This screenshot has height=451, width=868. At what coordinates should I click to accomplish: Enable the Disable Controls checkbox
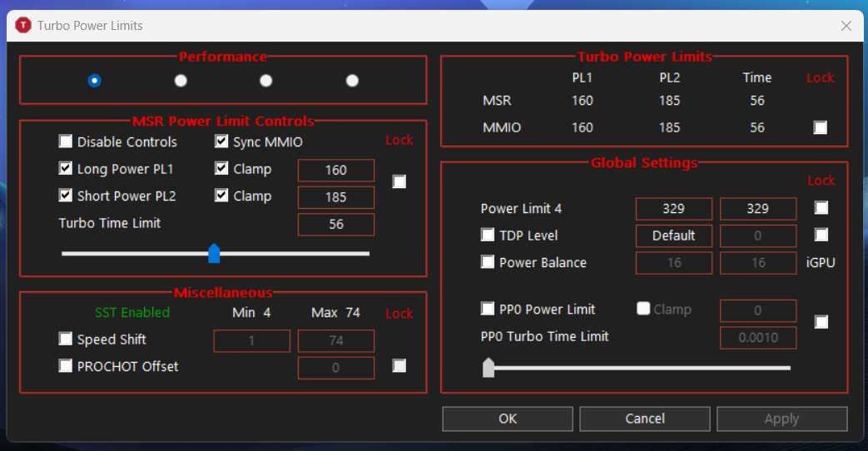point(66,142)
